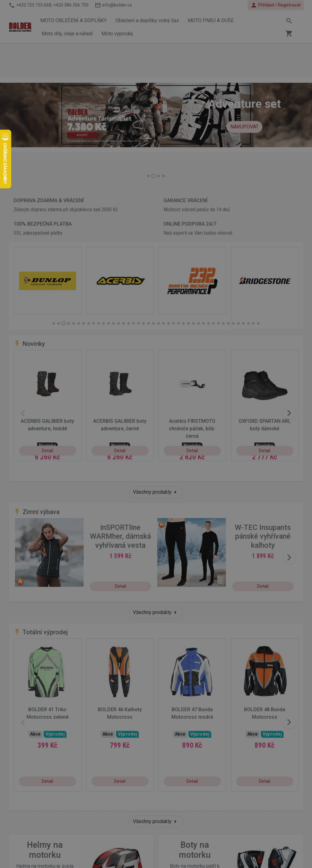Click the envelope email icon

pos(98,5)
